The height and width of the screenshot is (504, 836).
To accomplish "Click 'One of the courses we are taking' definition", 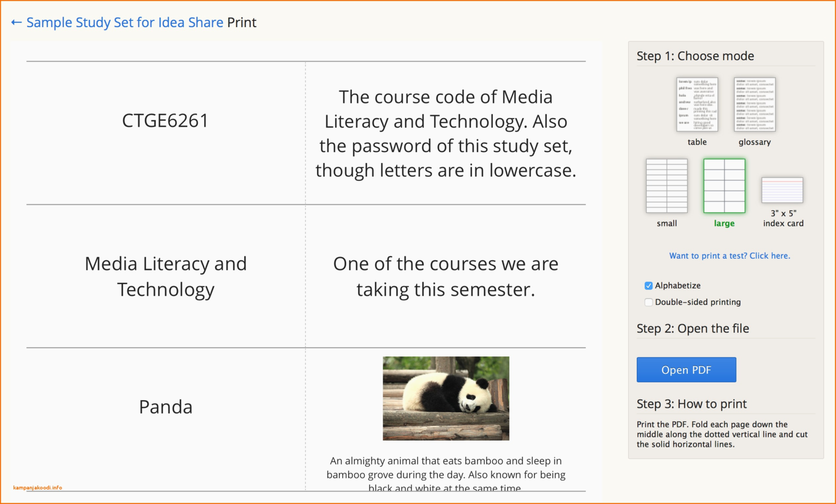I will pyautogui.click(x=446, y=276).
